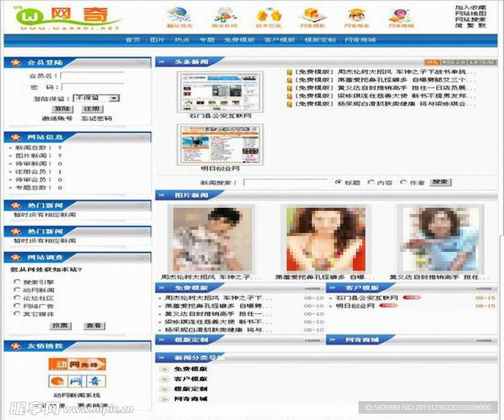Viewport: 504px width, 420px height.
Task: Click the 网奇 logo in 友情链接 panel
Action: pyautogui.click(x=77, y=381)
